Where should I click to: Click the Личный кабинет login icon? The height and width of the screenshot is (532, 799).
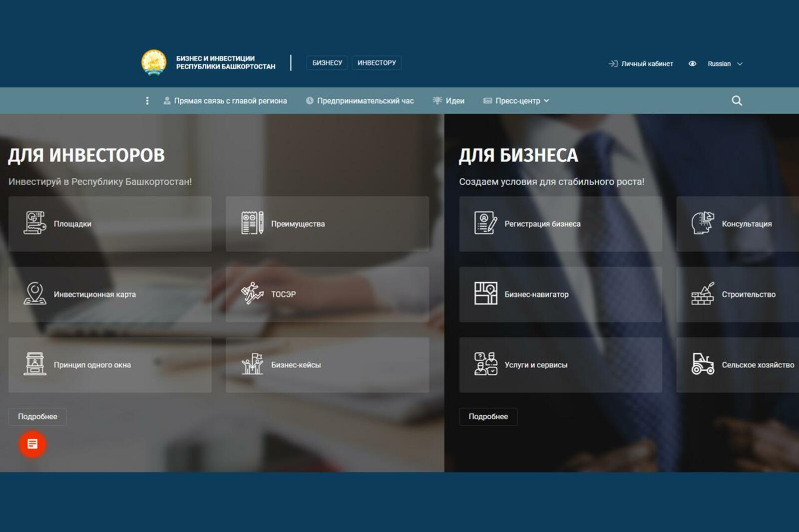(x=613, y=64)
